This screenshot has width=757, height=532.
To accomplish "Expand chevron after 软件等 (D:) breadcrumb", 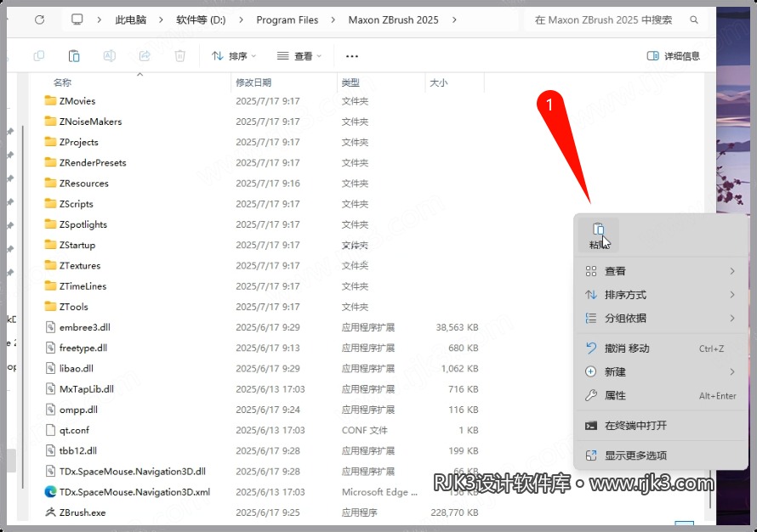I will 241,20.
